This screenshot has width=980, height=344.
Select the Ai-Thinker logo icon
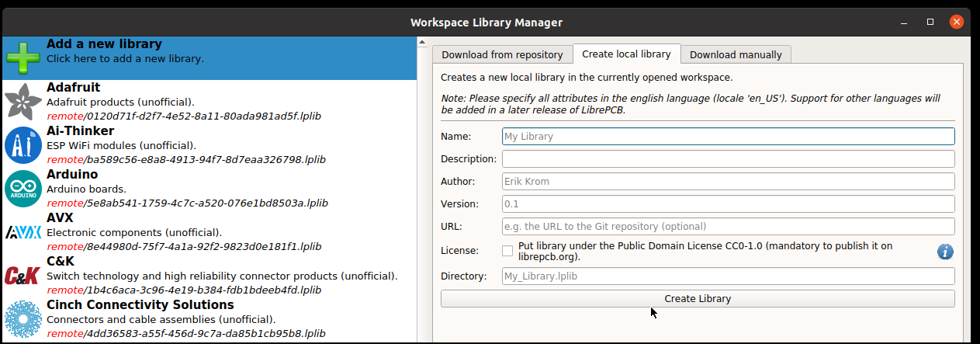[23, 145]
